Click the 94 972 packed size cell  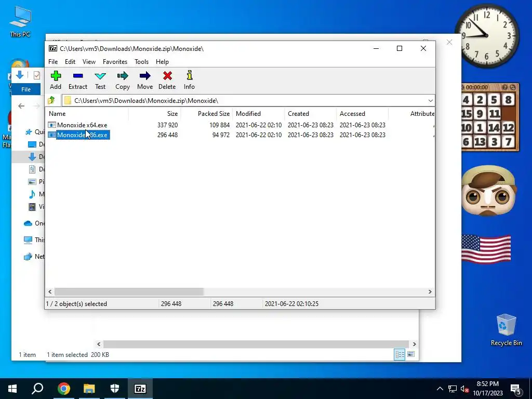coord(221,135)
